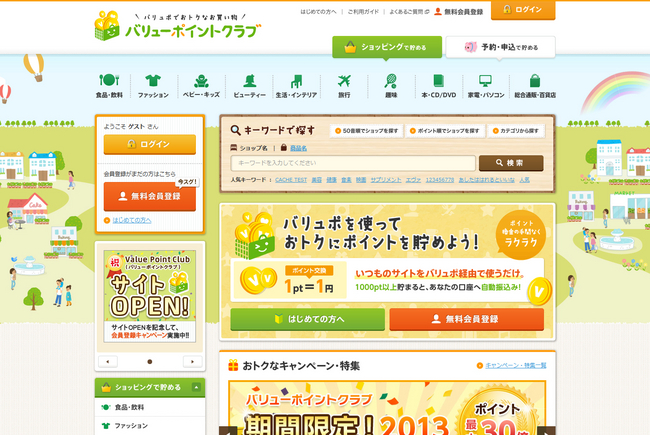650x435 pixels.
Task: Click the バリューポイントクラブ site logo
Action: coord(178,27)
